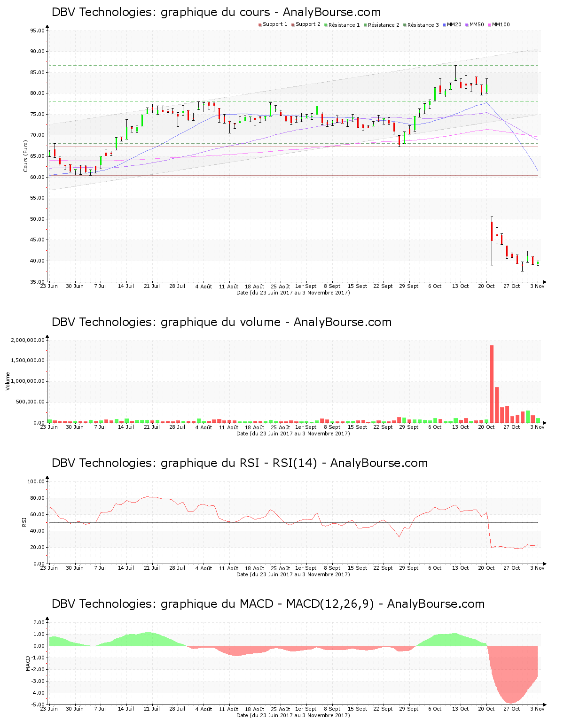Click the Résistance 1 legend entry

tap(342, 24)
